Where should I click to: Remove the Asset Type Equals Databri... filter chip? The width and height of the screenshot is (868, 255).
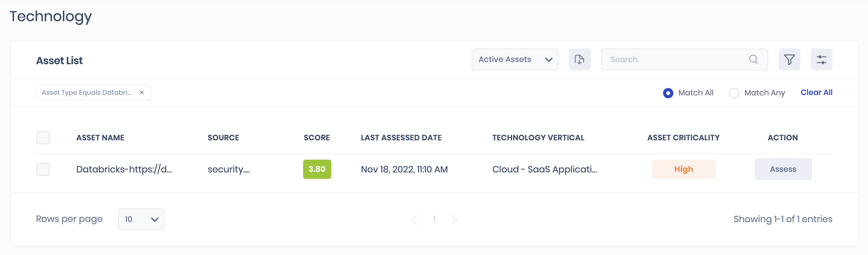click(x=142, y=92)
